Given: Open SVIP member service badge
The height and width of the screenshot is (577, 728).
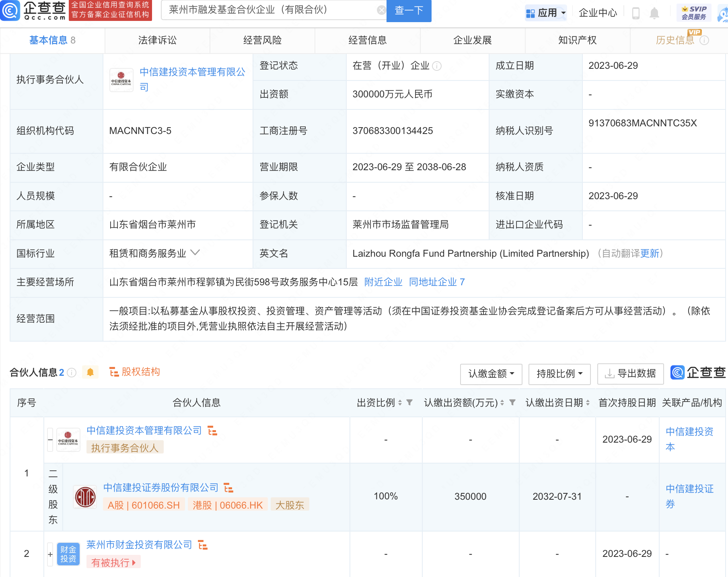Looking at the screenshot, I should (694, 13).
